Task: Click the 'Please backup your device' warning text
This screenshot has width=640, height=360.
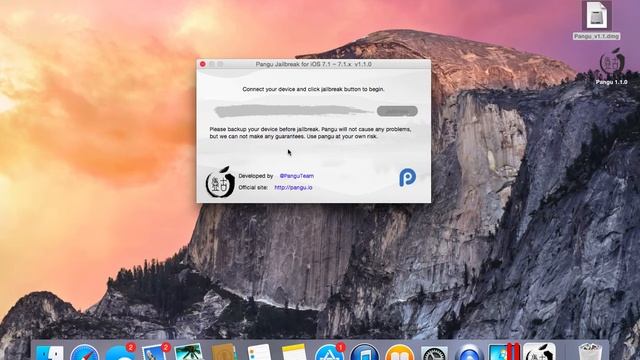Action: coord(310,133)
